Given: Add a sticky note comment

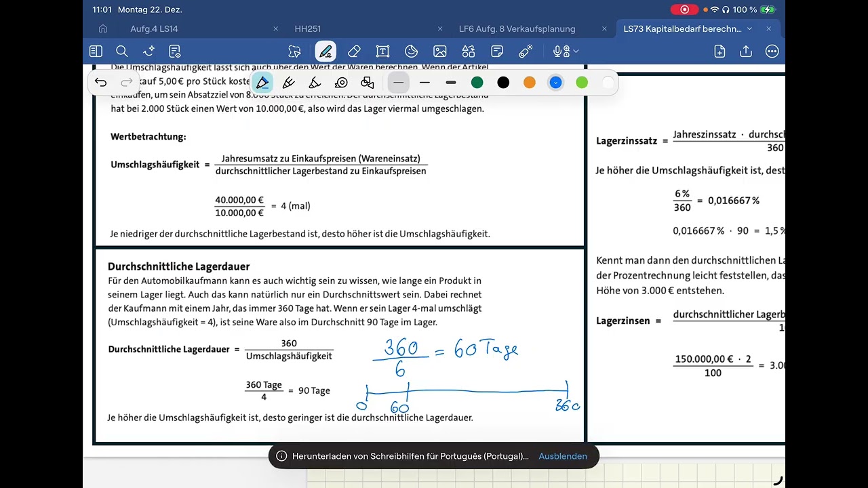Looking at the screenshot, I should tap(497, 52).
